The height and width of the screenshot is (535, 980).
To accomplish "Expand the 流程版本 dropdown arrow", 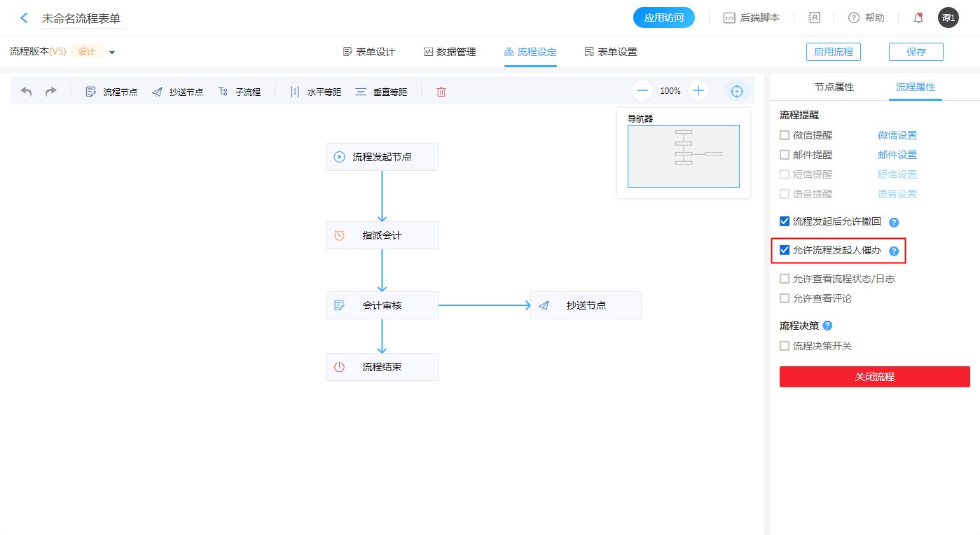I will coord(112,52).
